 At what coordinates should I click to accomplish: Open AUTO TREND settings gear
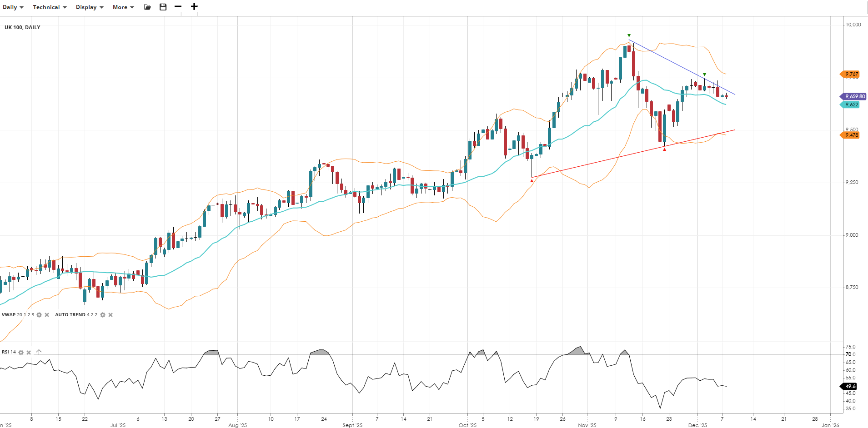coord(103,315)
